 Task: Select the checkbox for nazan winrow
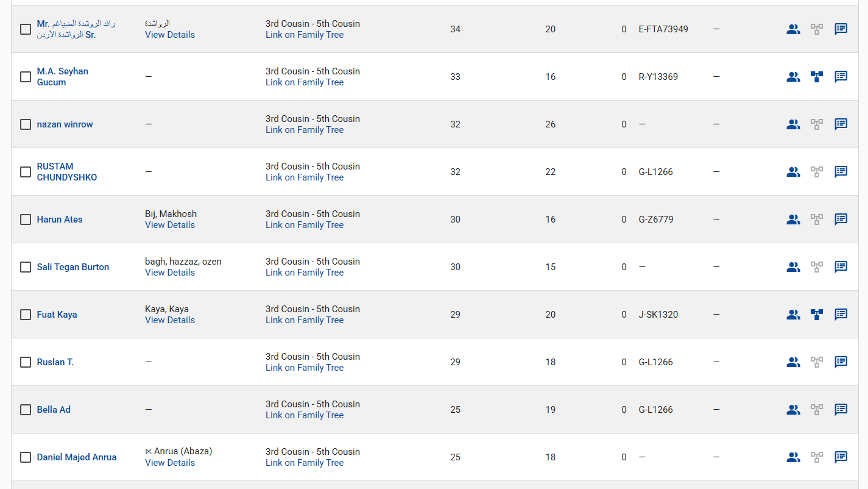click(26, 124)
